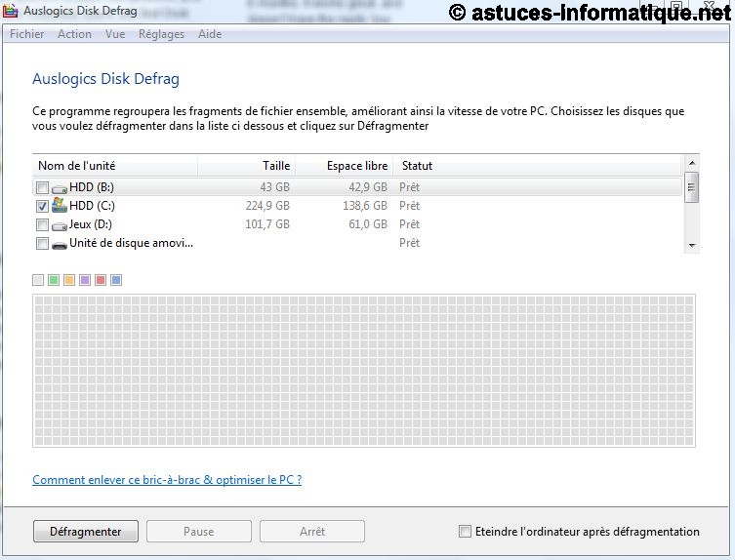Select the Unité de disque amovi... row name
Viewport: 735px width, 560px height.
point(131,243)
